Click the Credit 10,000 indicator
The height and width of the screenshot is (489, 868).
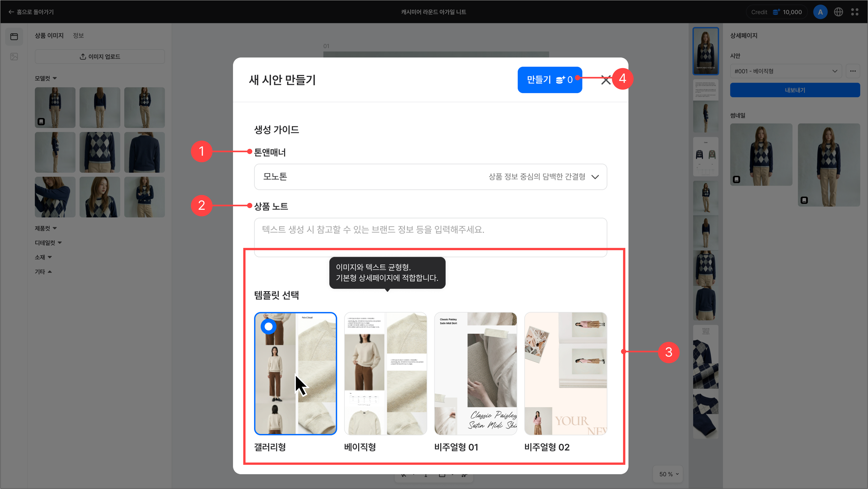point(776,12)
